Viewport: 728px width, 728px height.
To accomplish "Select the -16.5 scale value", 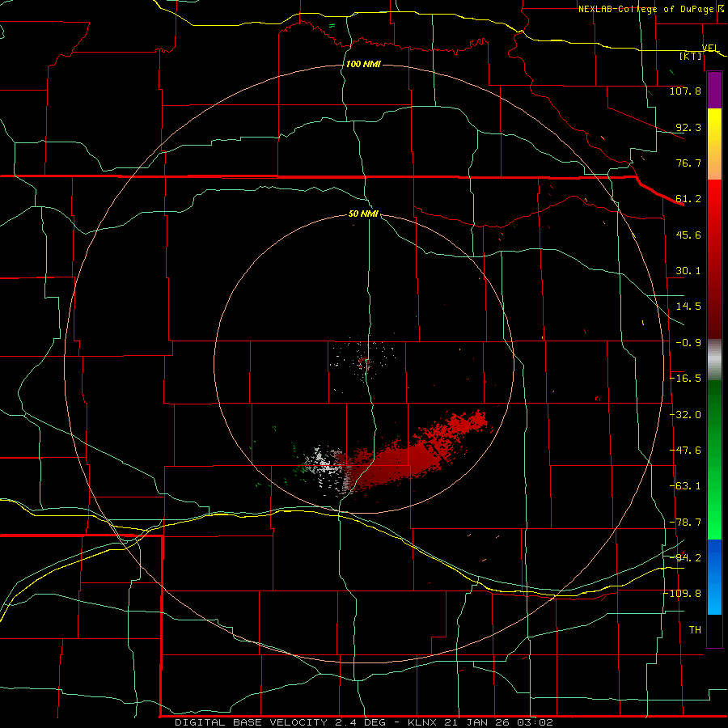I will 685,379.
